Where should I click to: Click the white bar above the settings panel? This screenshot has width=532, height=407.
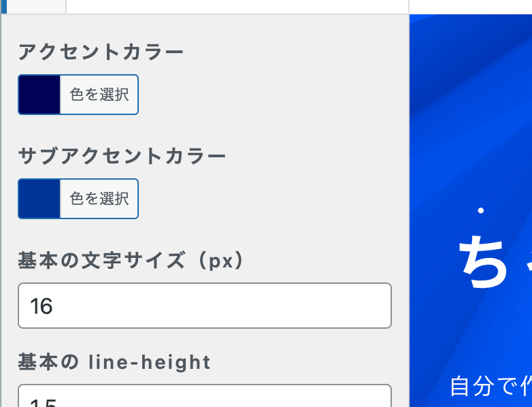pyautogui.click(x=237, y=6)
